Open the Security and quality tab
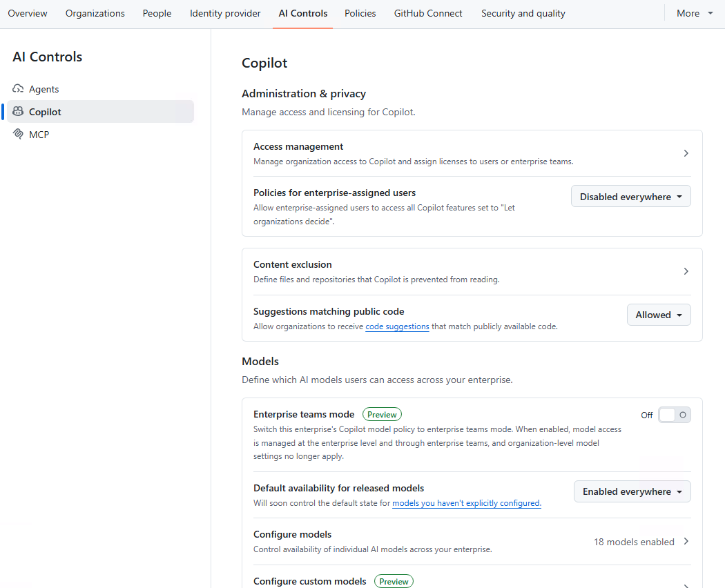Screen dimensions: 725x588 [523, 13]
